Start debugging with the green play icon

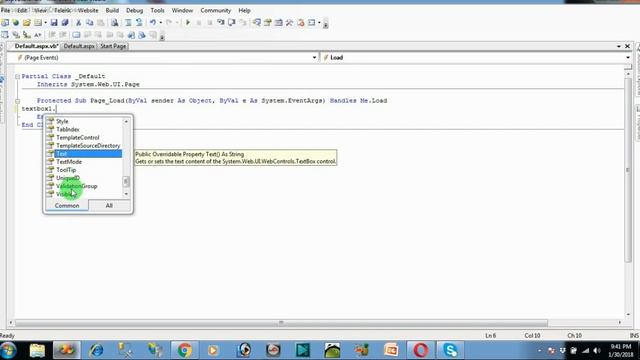pos(188,23)
